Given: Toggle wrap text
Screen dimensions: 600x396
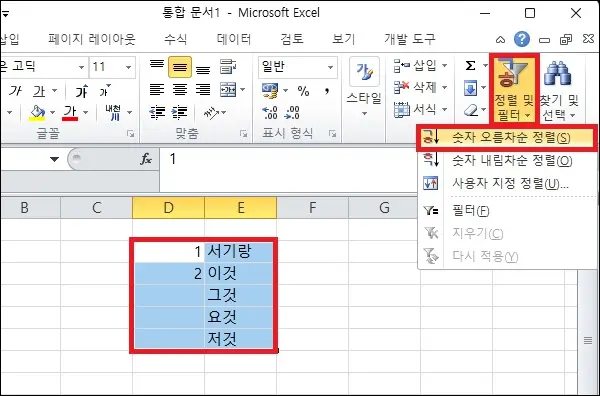Looking at the screenshot, I should [228, 67].
